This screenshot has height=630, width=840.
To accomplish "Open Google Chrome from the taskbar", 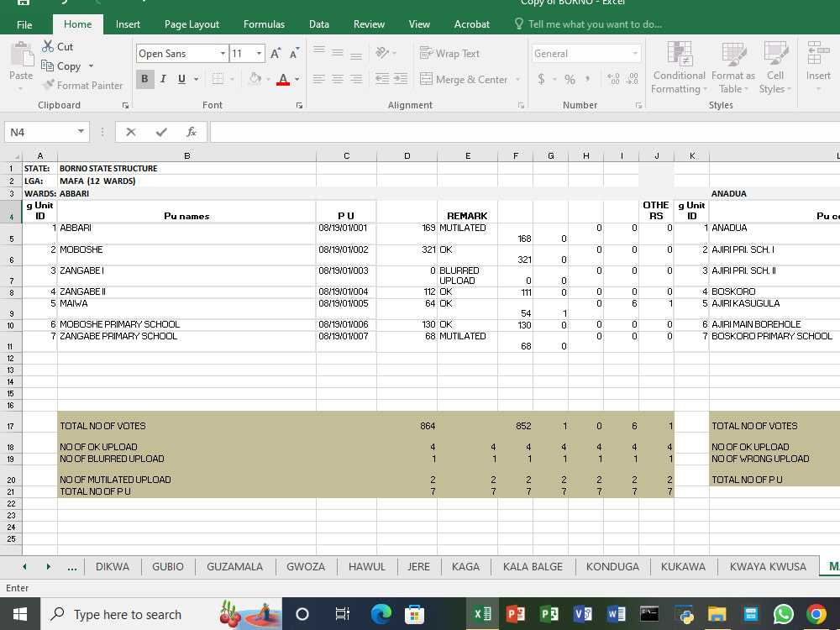I will [x=816, y=614].
